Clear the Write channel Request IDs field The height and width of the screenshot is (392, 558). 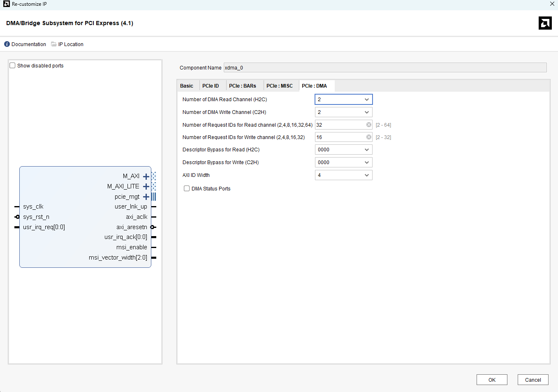[368, 137]
